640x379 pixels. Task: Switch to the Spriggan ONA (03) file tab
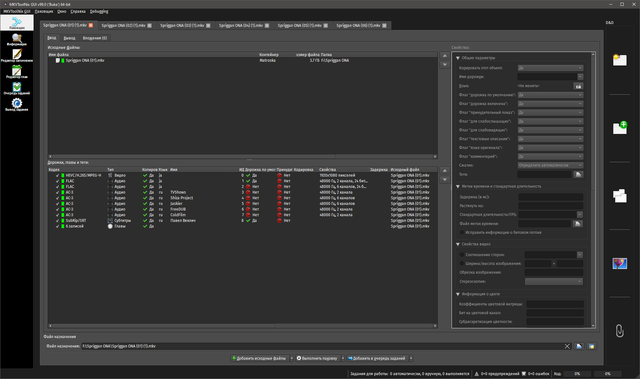pyautogui.click(x=185, y=25)
